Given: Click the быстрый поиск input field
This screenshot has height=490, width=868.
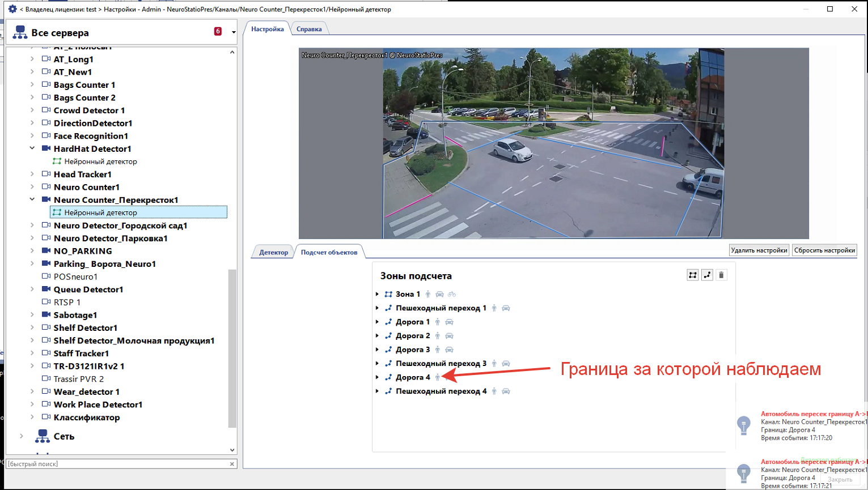Looking at the screenshot, I should point(117,464).
